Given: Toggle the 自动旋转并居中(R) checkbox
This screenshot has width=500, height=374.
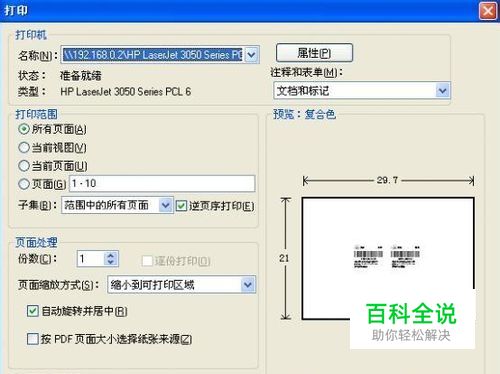Looking at the screenshot, I should point(33,311).
